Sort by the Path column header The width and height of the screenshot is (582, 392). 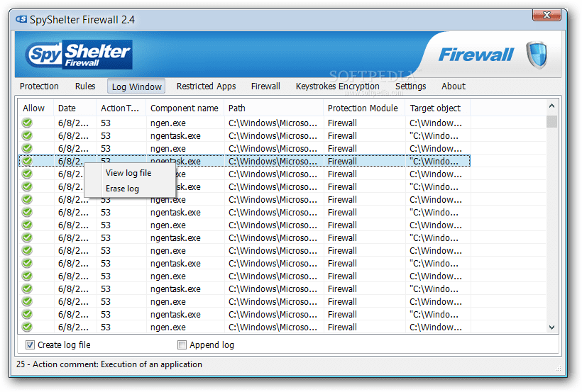(274, 108)
